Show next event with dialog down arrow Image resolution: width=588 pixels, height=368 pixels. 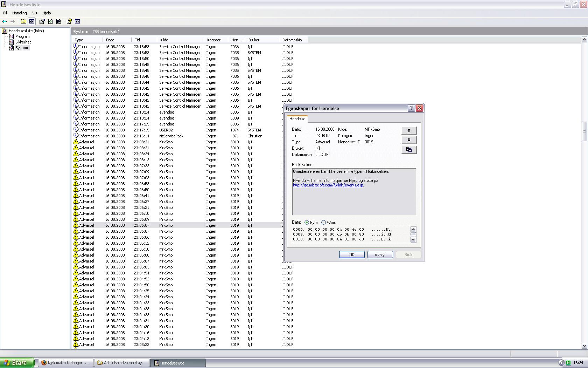click(x=409, y=140)
